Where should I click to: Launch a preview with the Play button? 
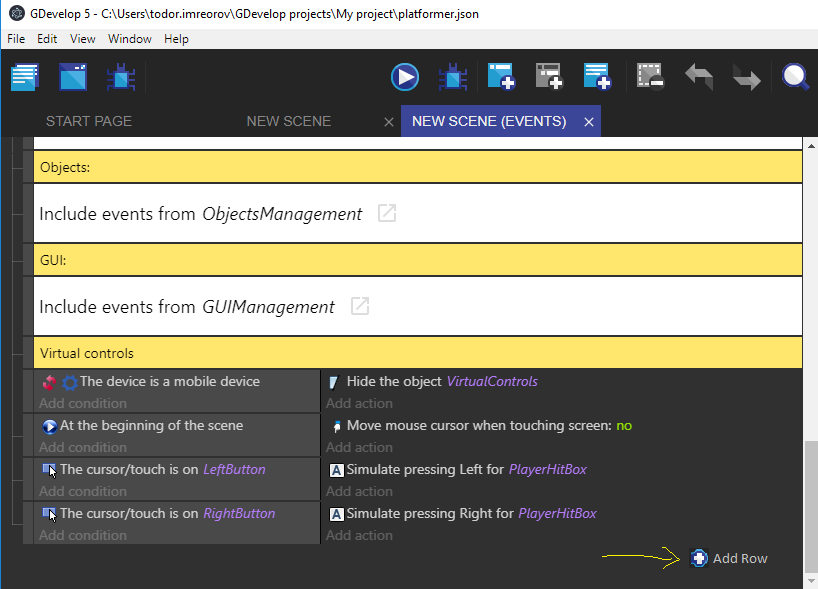click(x=405, y=76)
